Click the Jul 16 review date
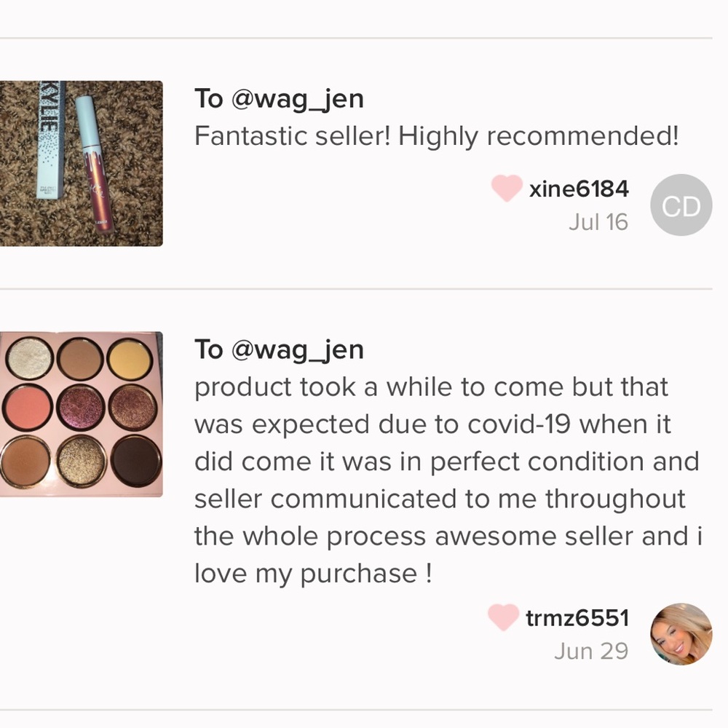 (x=598, y=222)
